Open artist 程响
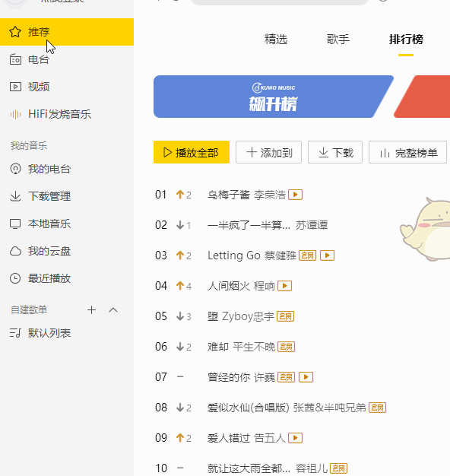Viewport: 450px width, 476px height. (265, 286)
